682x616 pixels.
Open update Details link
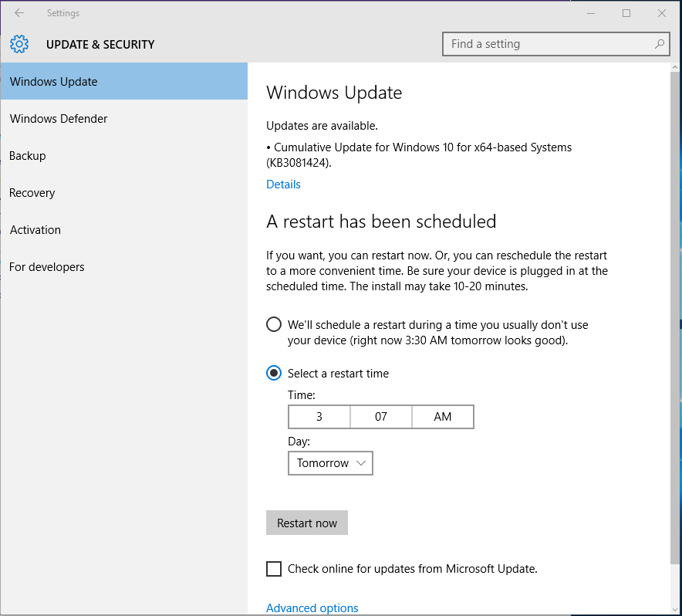[x=283, y=184]
